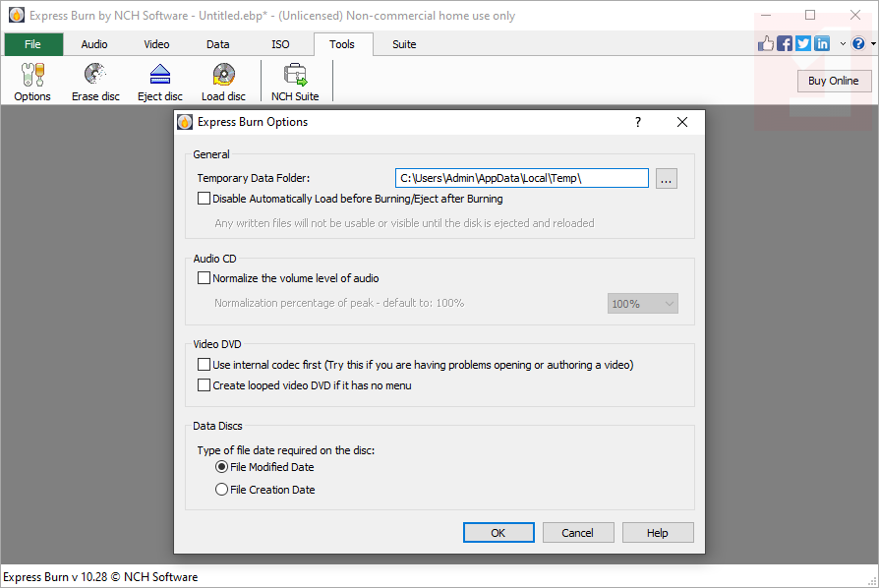This screenshot has height=588, width=879.
Task: Click the Express Burn app icon in title bar
Action: [x=17, y=15]
